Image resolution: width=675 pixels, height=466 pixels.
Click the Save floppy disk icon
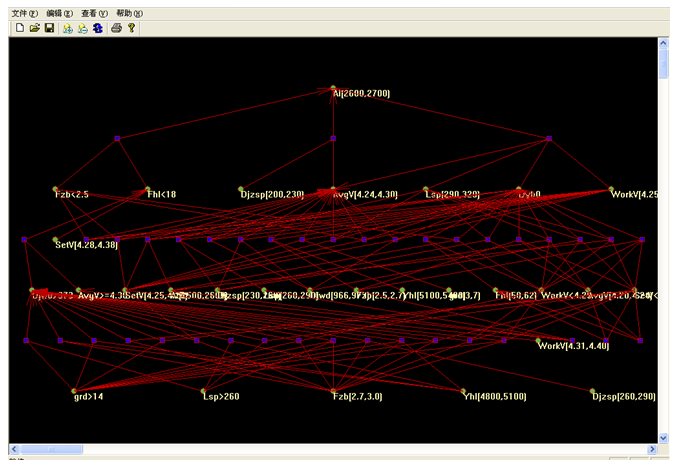coord(49,29)
